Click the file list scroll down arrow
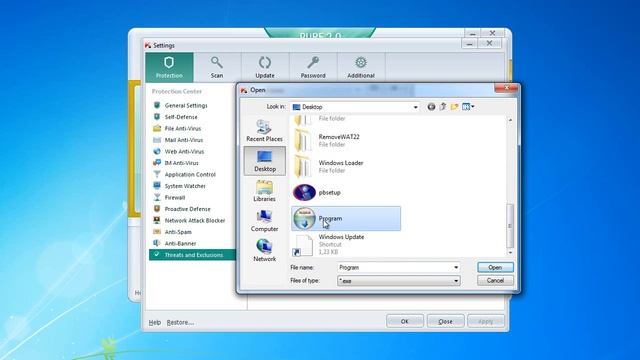Viewport: 640px width, 360px height. pyautogui.click(x=510, y=253)
